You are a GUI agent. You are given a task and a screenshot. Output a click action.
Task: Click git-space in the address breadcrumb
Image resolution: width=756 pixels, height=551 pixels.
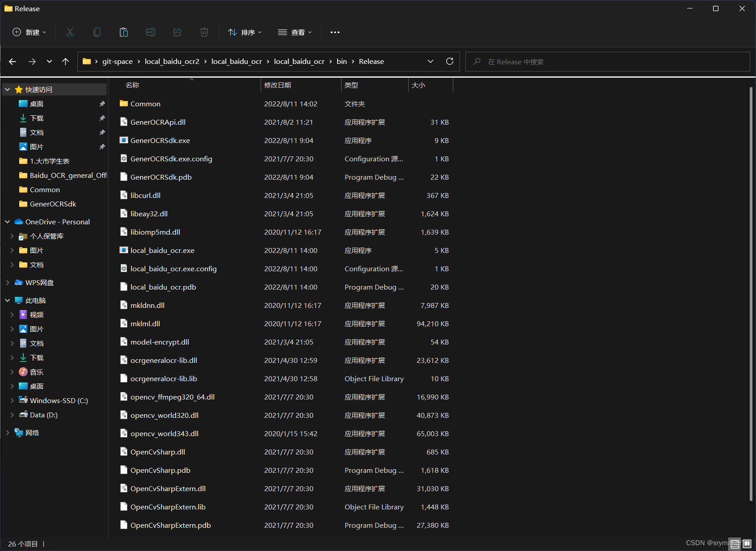click(x=117, y=62)
